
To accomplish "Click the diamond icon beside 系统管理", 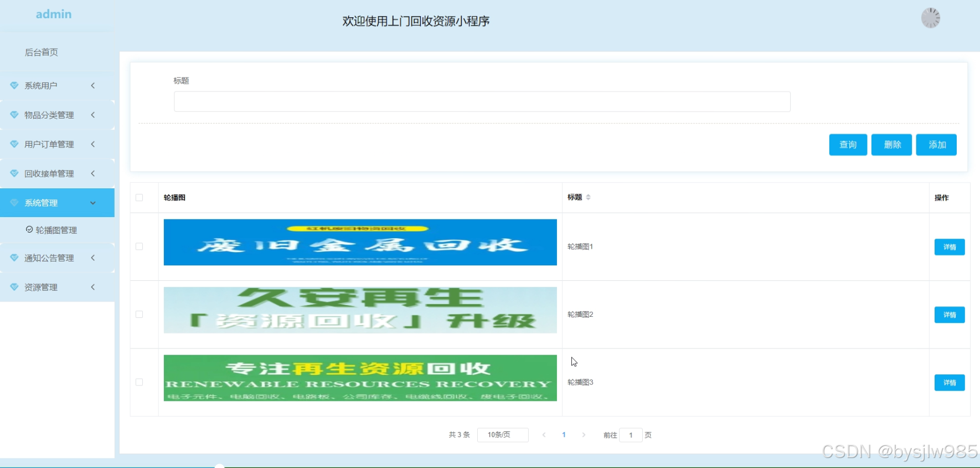I will click(14, 203).
